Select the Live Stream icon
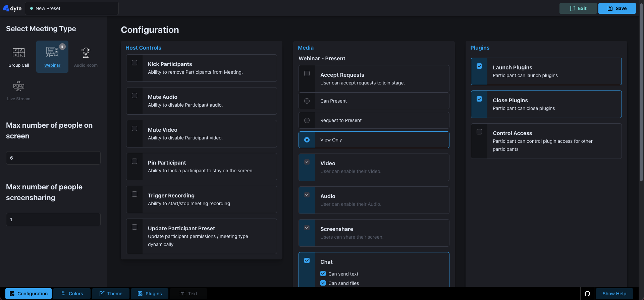 [x=19, y=86]
